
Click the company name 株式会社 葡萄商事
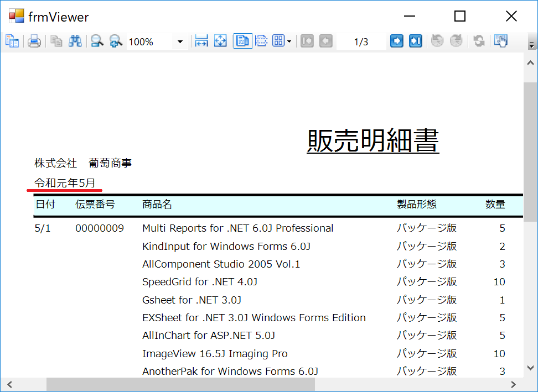[x=83, y=163]
